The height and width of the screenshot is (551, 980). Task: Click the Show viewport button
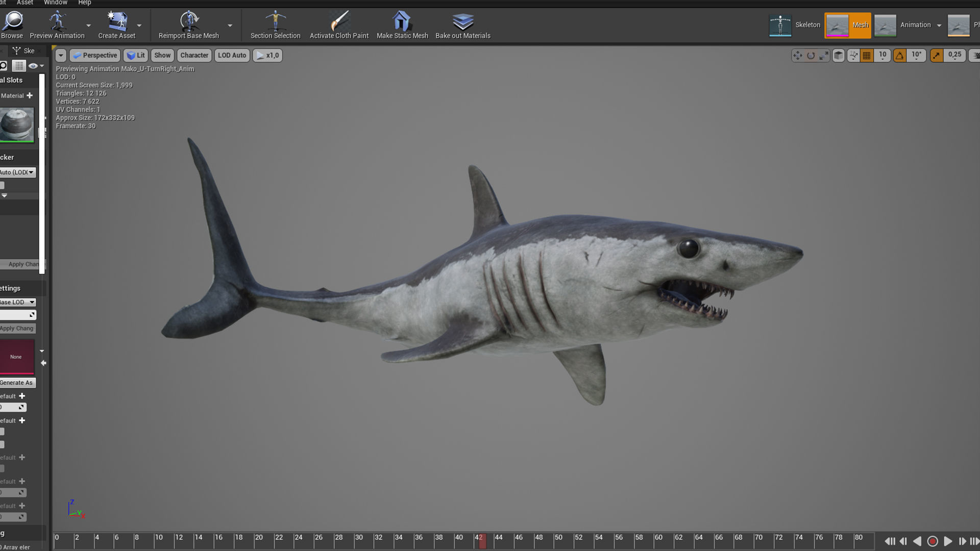pos(162,56)
